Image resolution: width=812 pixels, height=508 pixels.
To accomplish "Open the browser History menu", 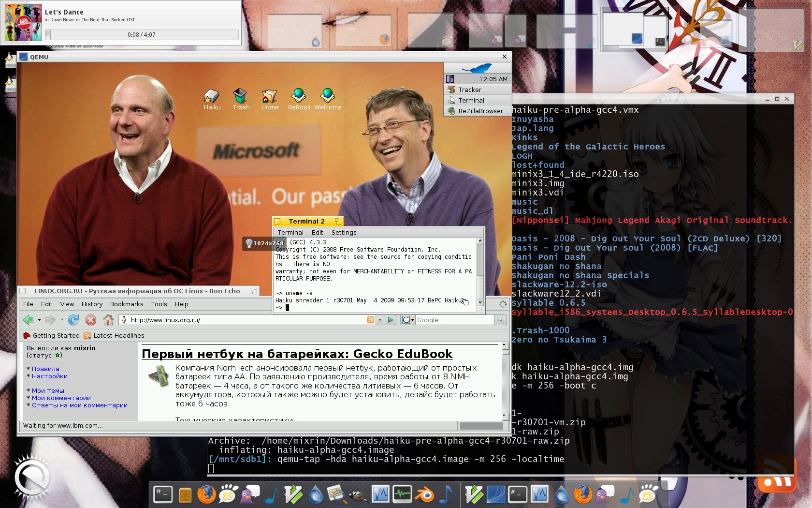I will click(x=92, y=304).
